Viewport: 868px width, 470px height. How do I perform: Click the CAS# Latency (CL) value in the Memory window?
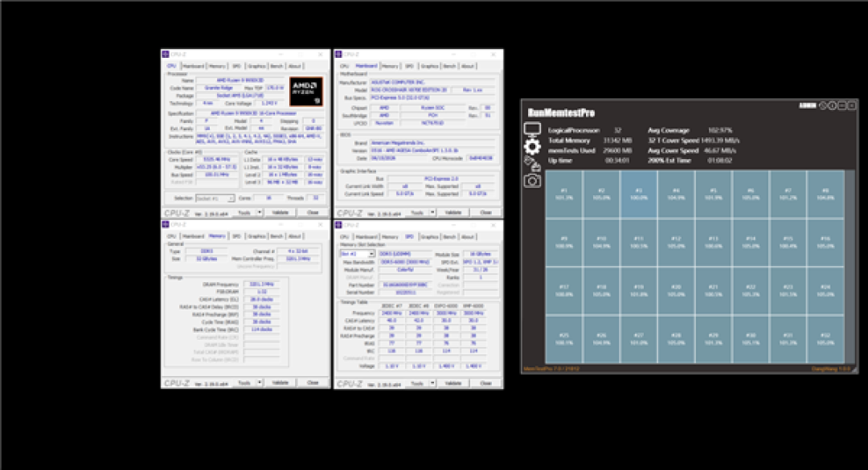pos(262,299)
